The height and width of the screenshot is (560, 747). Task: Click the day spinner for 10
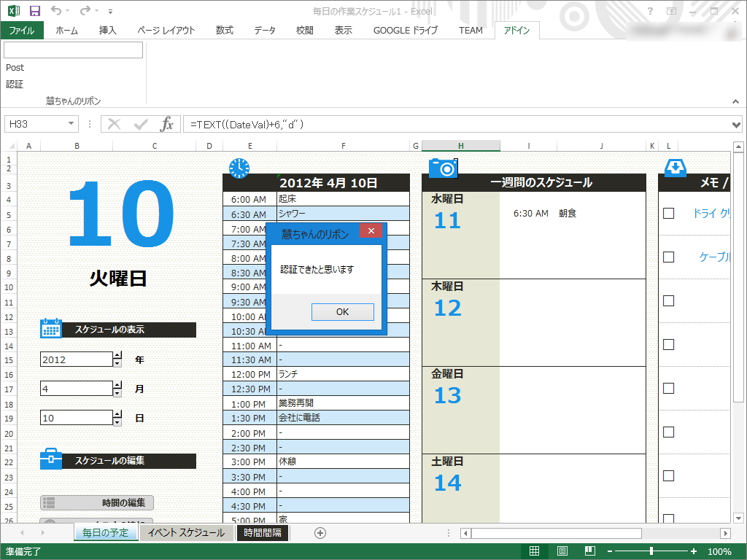[x=117, y=418]
